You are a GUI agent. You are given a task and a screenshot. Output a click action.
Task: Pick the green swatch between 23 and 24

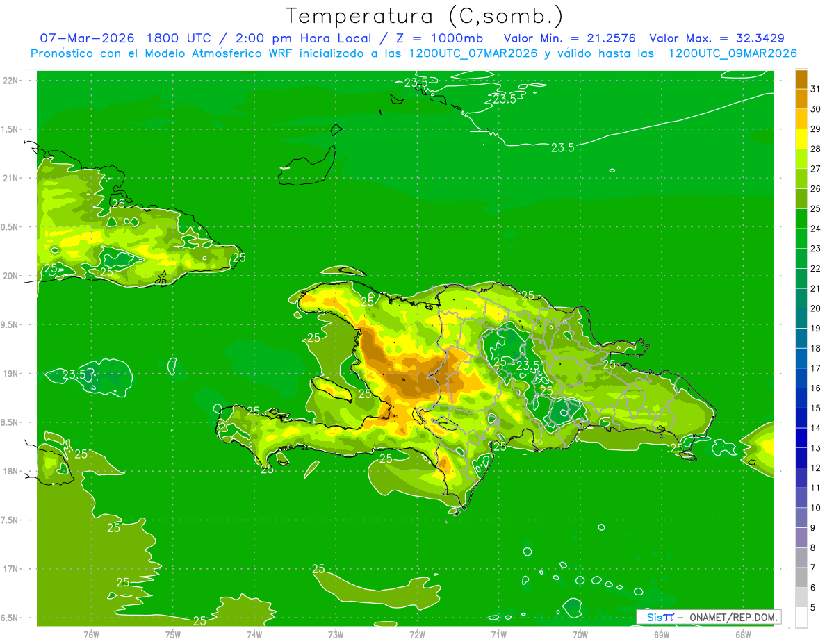[802, 238]
